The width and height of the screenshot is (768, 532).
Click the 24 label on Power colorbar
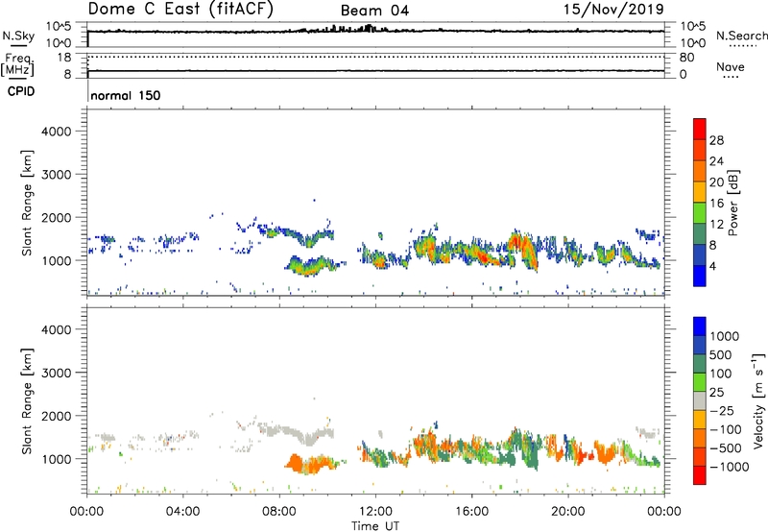(716, 161)
